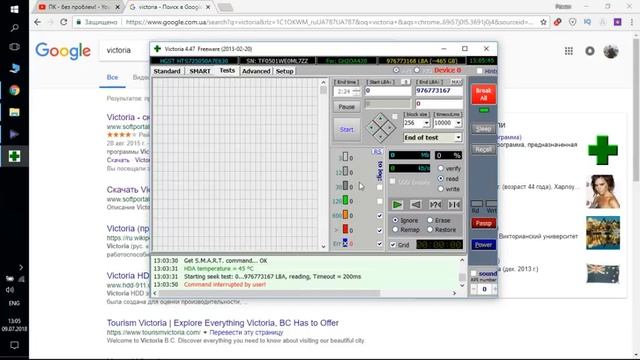Click the log horizontal scrollbar right arrow
Image resolution: width=640 pixels, height=360 pixels.
(x=454, y=293)
